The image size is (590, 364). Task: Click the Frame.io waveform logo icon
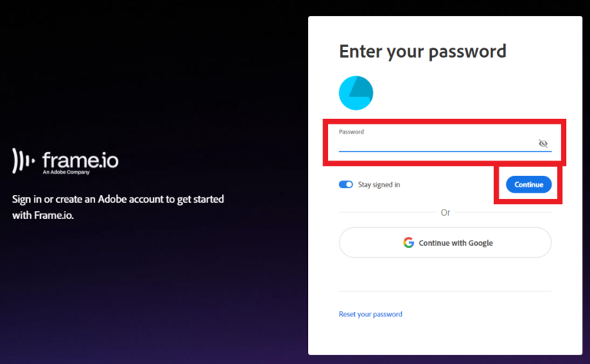(x=24, y=160)
